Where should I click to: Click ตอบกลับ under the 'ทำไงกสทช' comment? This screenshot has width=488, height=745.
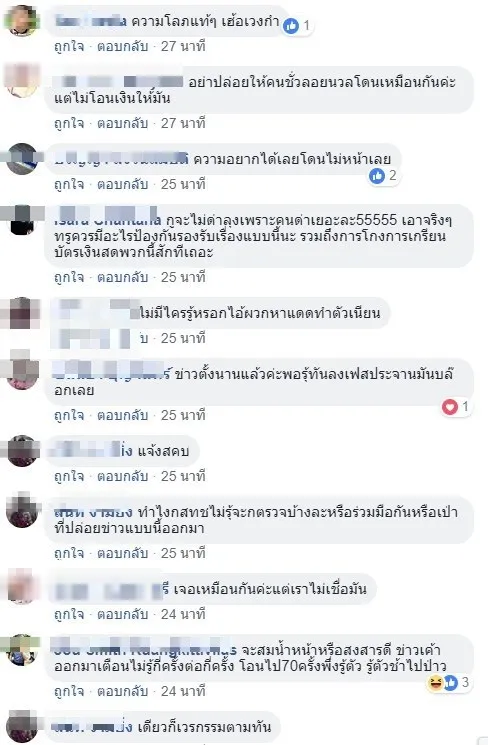[123, 554]
